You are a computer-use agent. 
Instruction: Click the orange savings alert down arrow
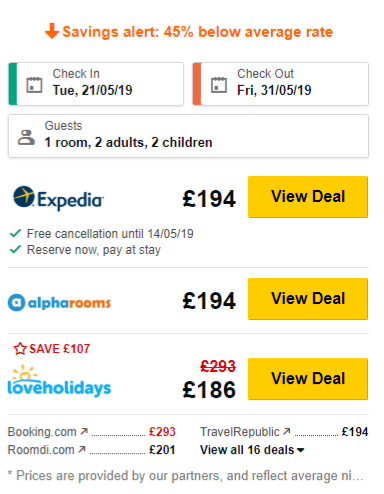point(52,31)
